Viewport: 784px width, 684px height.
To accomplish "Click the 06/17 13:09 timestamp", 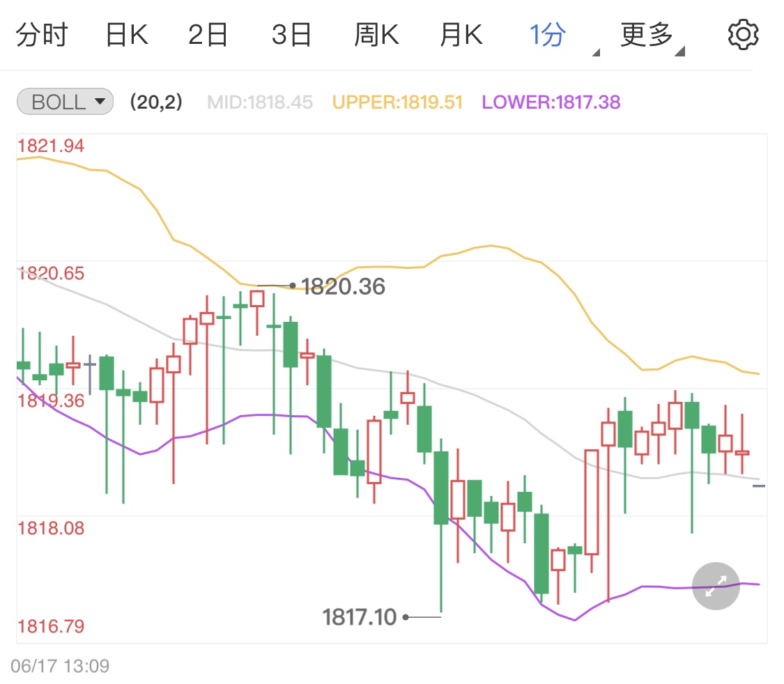I will coord(60,666).
